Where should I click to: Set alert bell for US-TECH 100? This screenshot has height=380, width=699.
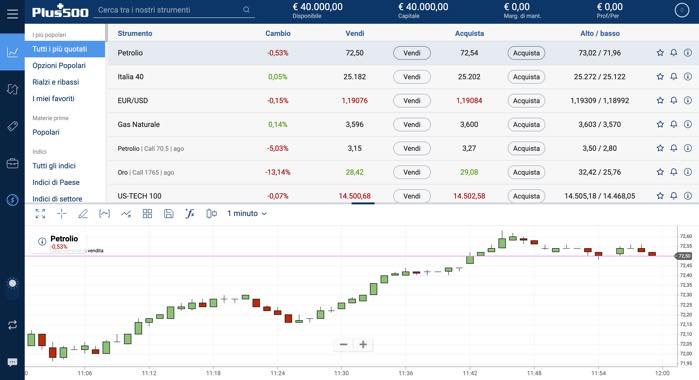tap(674, 195)
